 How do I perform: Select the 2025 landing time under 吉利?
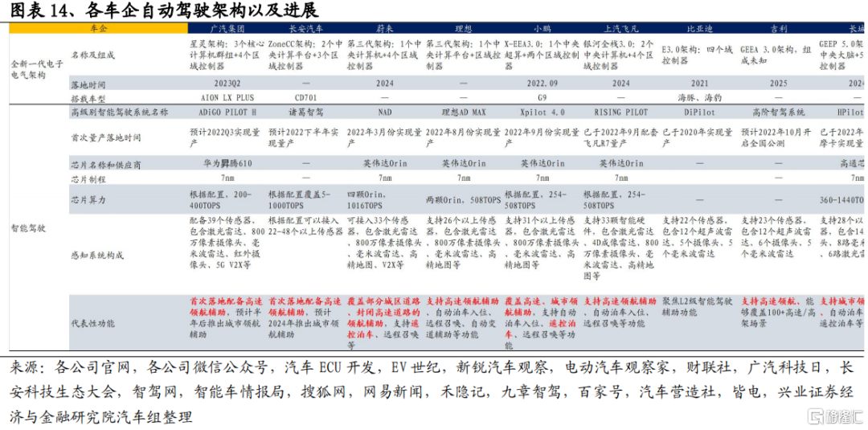[x=778, y=84]
